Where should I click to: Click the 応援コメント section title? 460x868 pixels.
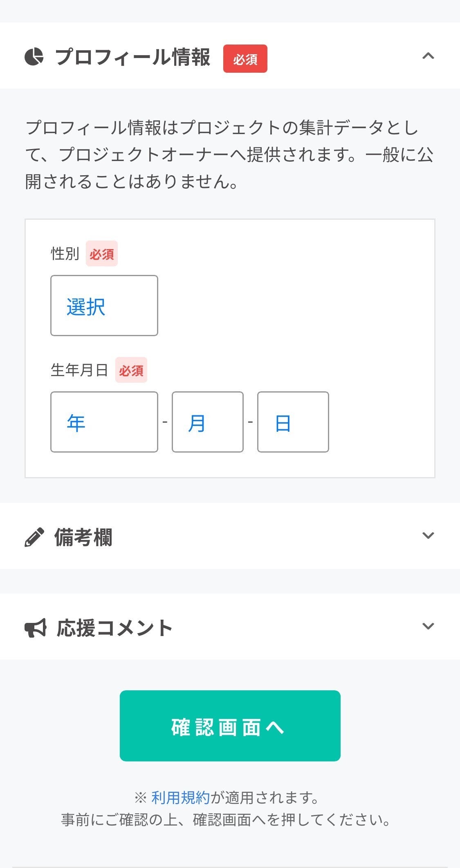pyautogui.click(x=114, y=628)
